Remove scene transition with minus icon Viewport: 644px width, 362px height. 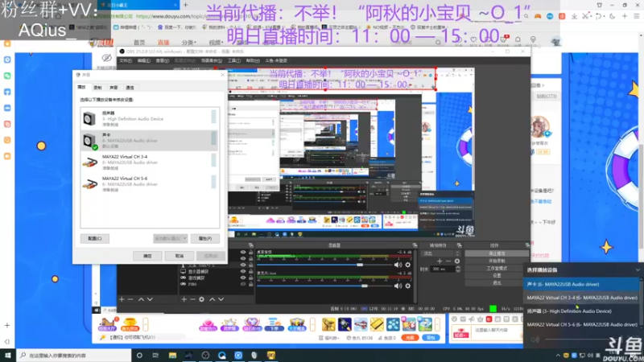coord(448,261)
